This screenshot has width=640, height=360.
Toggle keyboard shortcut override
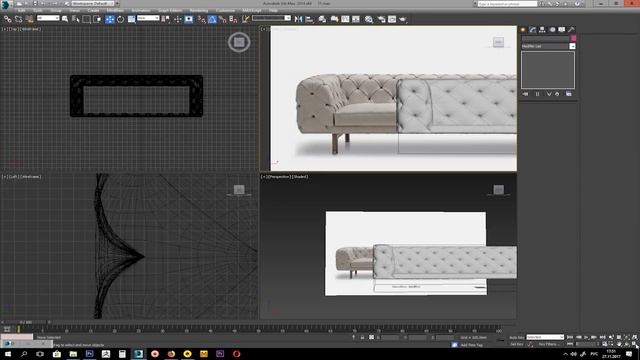click(189, 19)
